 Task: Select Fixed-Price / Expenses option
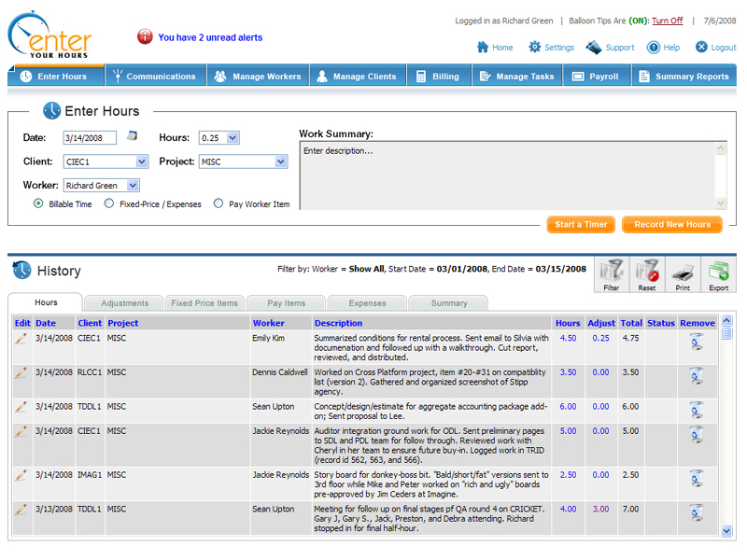[109, 203]
